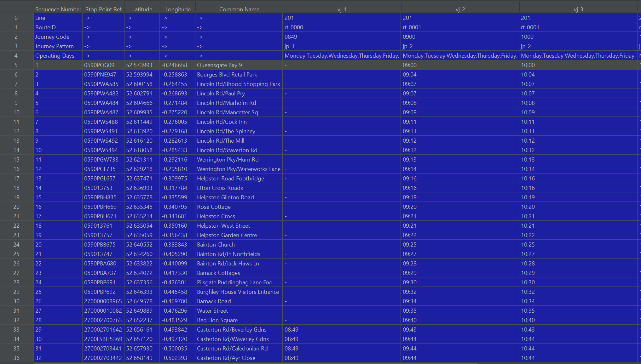Select the Barnack Road cell
Viewport: 641px width, 364px height.
point(239,301)
